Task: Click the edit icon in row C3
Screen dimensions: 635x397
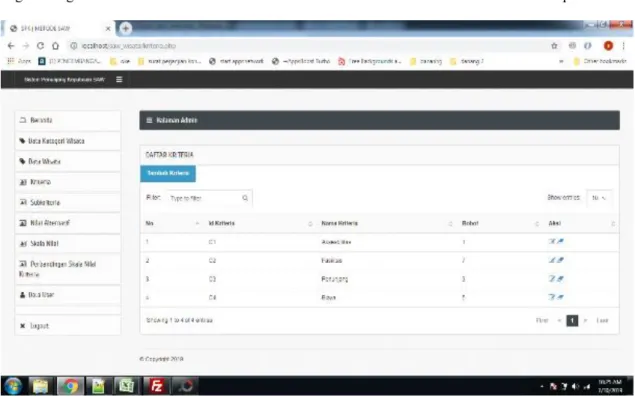Action: coord(552,279)
